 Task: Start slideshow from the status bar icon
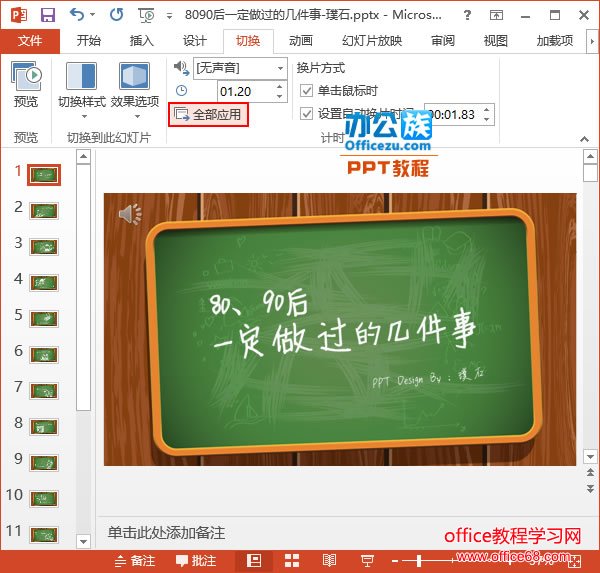pyautogui.click(x=367, y=561)
